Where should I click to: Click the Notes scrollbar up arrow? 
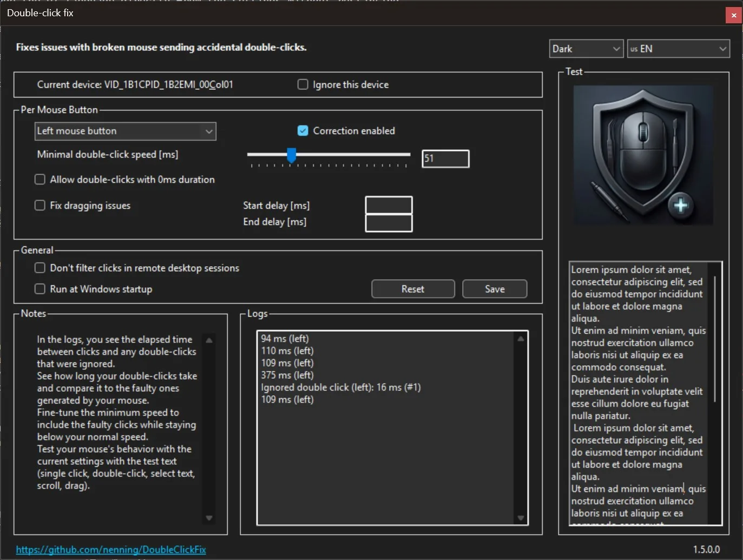[209, 340]
